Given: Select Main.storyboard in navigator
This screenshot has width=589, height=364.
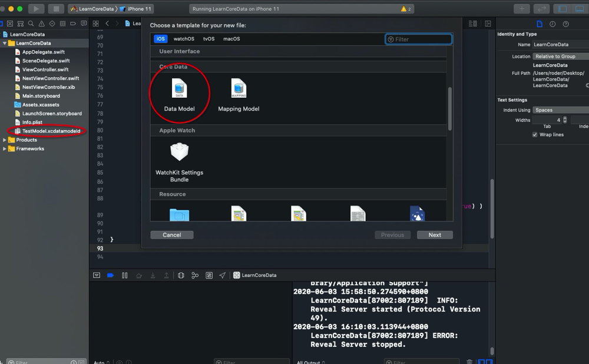Looking at the screenshot, I should coord(41,96).
